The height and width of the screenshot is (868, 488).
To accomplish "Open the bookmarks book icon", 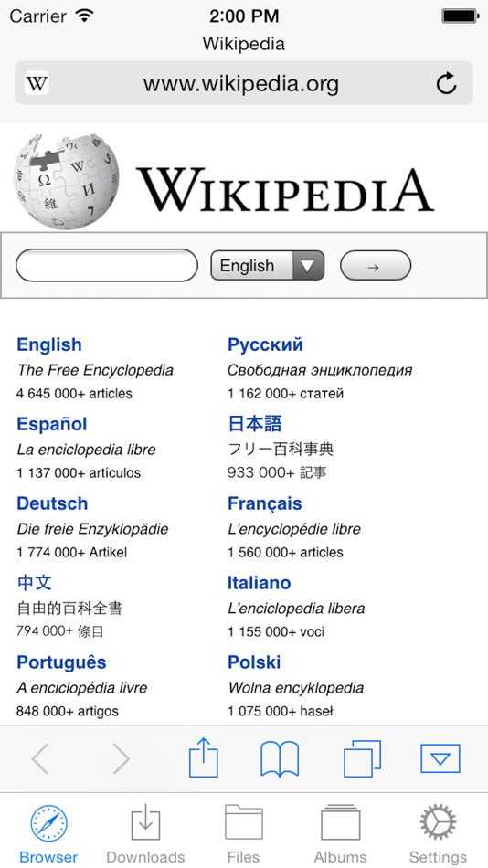I will (280, 759).
